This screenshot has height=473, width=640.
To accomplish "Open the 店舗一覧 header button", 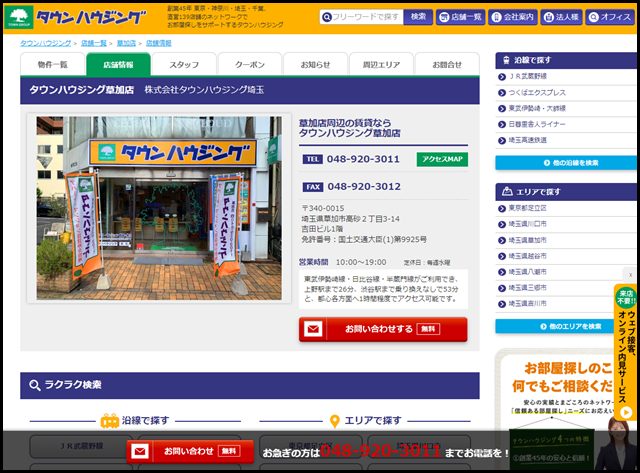I will pos(460,17).
